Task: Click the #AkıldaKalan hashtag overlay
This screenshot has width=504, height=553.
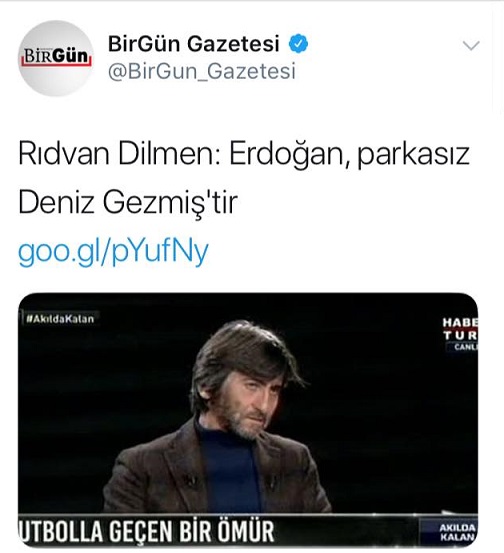Action: [x=60, y=319]
